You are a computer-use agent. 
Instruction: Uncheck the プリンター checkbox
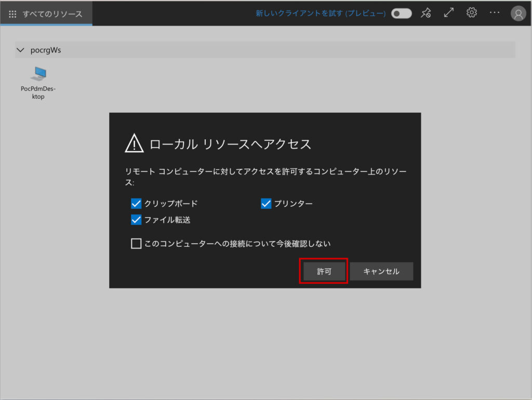pos(266,204)
